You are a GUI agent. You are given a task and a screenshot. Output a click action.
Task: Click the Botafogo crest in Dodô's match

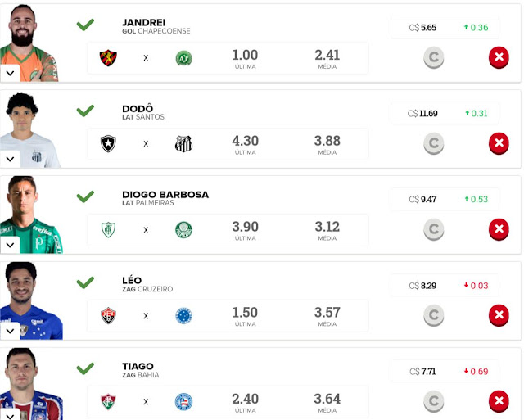108,143
